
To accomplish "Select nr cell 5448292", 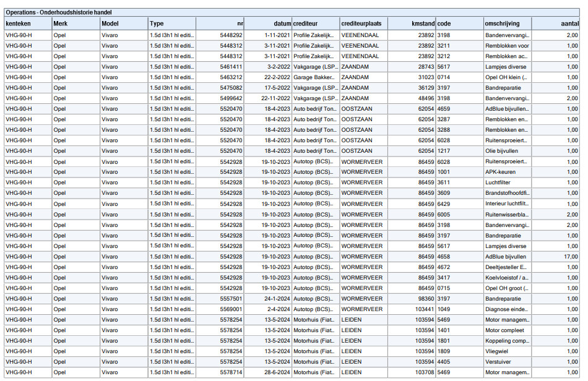I will 220,35.
